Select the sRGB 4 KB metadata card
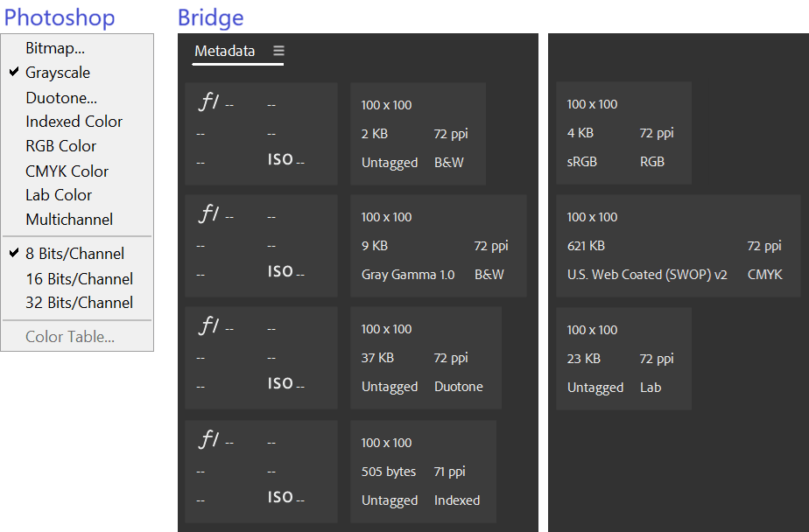The height and width of the screenshot is (532, 809). [x=623, y=133]
